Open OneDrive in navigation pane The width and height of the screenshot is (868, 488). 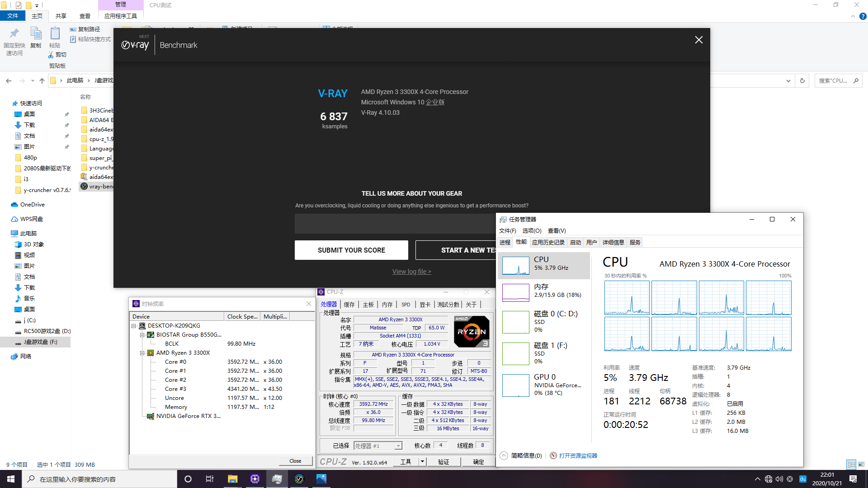click(33, 205)
